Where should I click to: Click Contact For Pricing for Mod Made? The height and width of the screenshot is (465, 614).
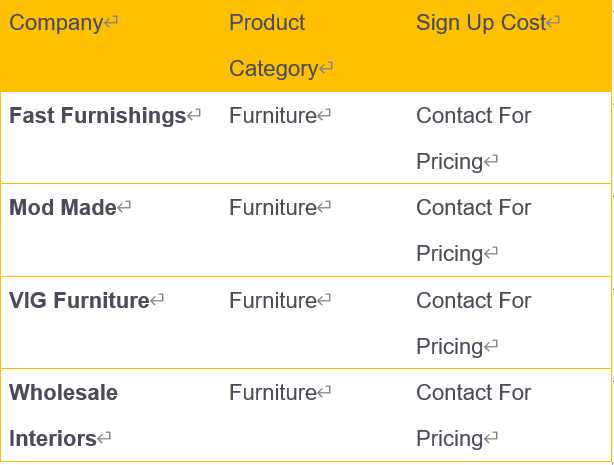point(474,230)
